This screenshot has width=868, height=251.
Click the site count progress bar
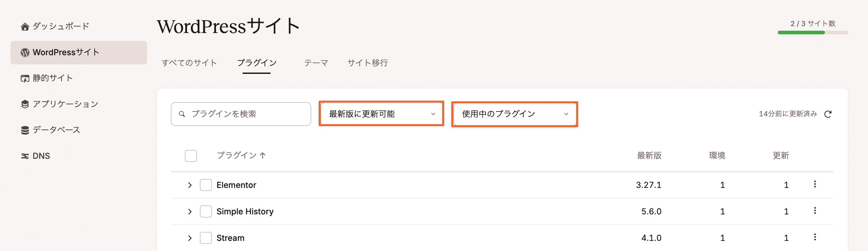(x=813, y=33)
